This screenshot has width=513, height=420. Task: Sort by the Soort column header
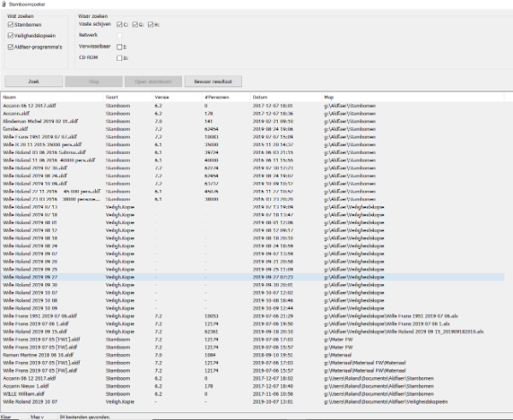point(128,97)
